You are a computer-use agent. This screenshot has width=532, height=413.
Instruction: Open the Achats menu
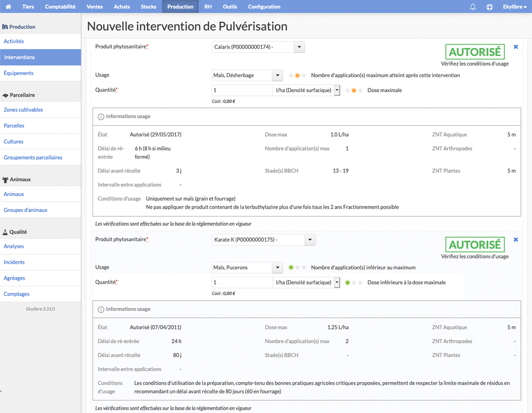(x=122, y=6)
